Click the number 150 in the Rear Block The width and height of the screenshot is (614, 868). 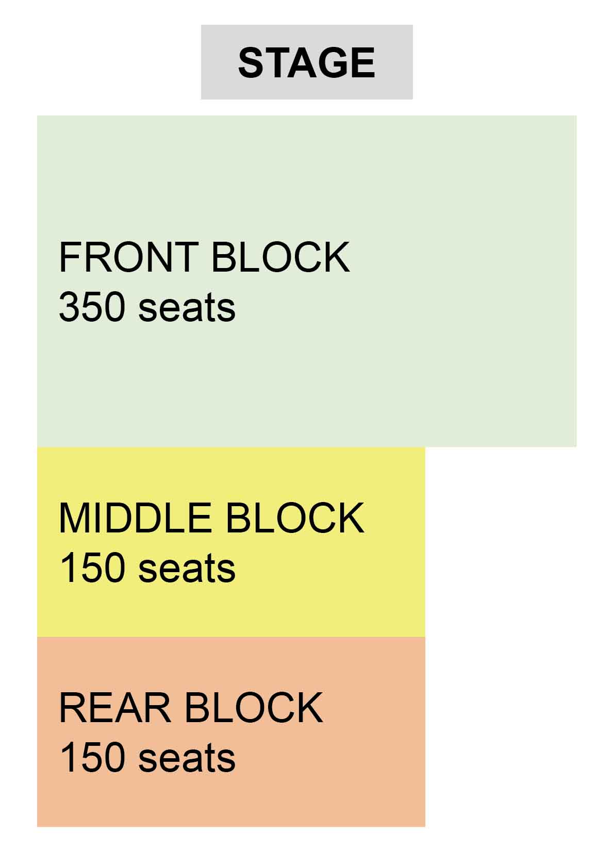pos(92,758)
